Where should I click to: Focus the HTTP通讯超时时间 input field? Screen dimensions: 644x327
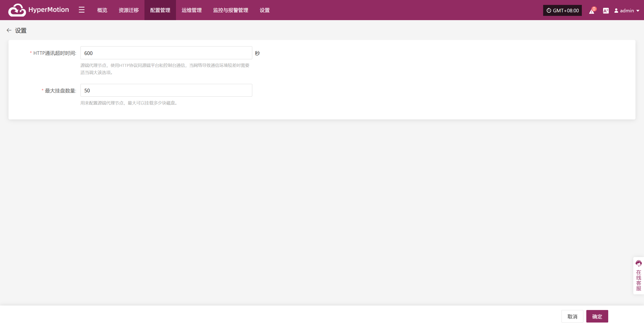166,53
